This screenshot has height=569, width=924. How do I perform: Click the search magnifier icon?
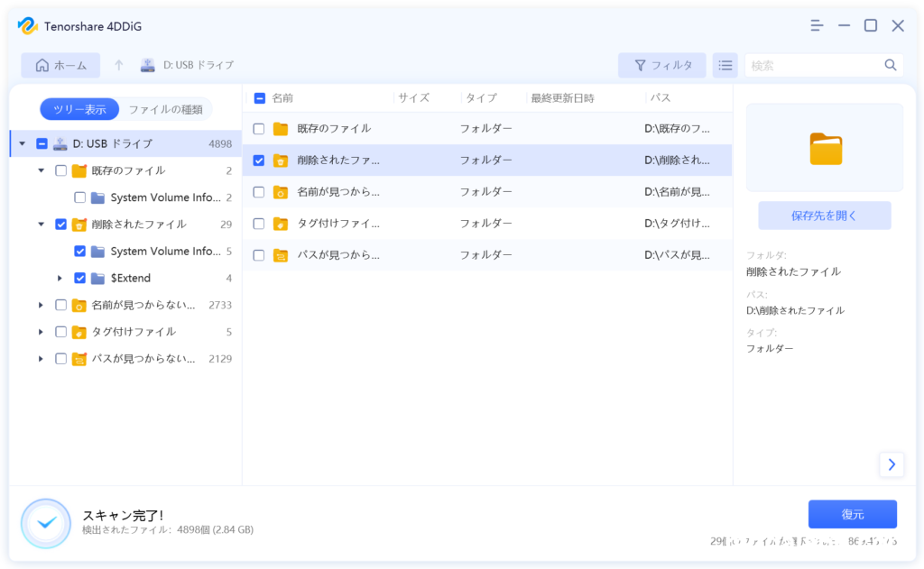point(891,65)
